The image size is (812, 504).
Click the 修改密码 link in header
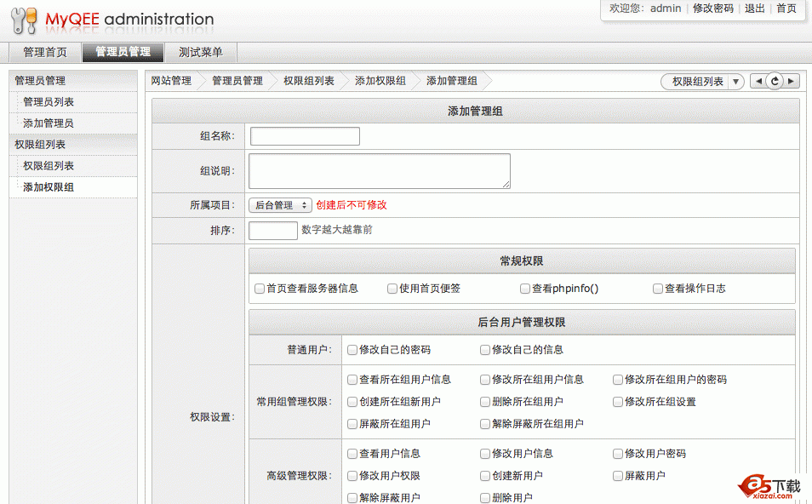[712, 9]
